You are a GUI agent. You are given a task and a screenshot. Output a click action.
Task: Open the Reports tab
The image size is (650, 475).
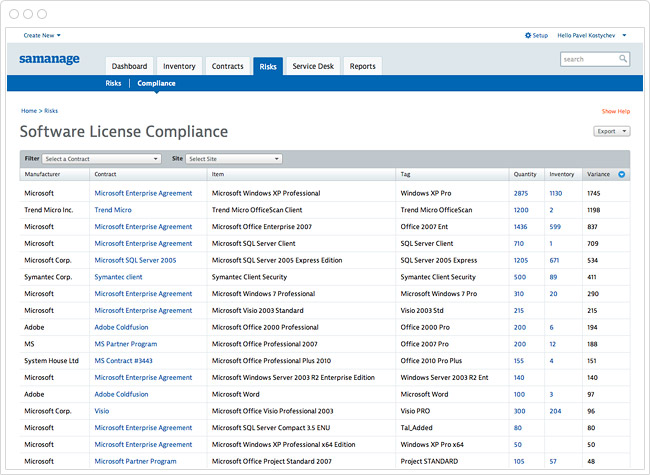[x=362, y=66]
